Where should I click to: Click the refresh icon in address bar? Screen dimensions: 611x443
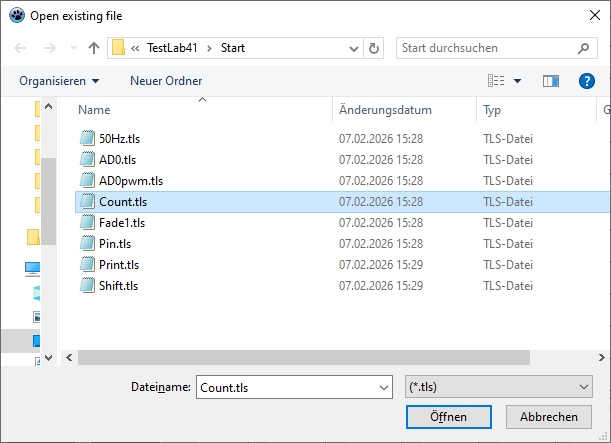374,48
